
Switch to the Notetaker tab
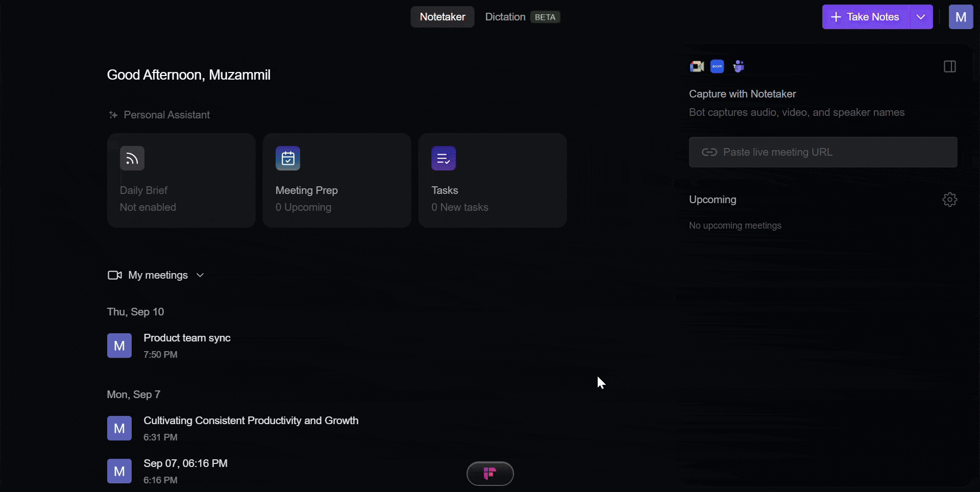coord(443,17)
